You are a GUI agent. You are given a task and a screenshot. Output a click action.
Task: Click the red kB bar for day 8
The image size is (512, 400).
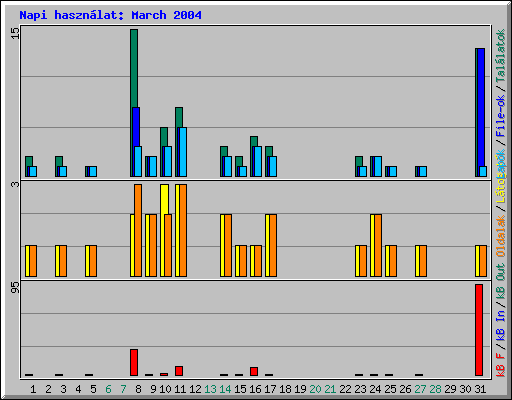134,363
